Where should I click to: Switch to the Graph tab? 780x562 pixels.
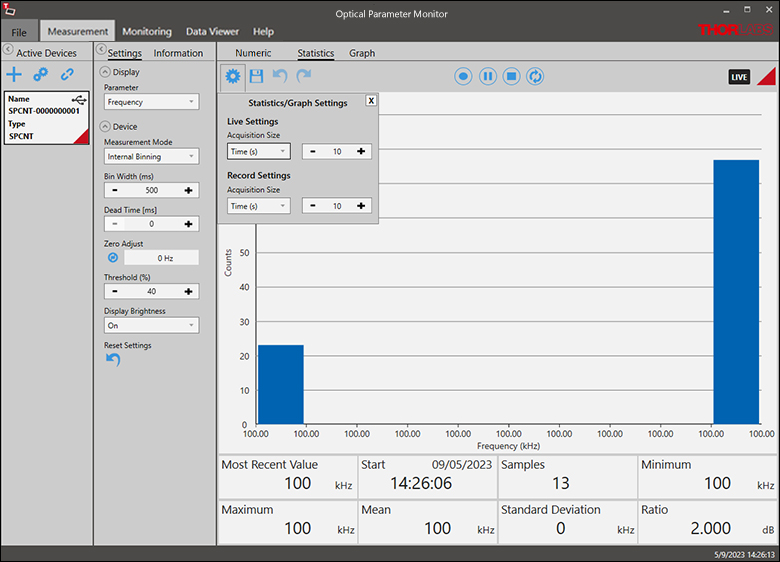pyautogui.click(x=362, y=53)
